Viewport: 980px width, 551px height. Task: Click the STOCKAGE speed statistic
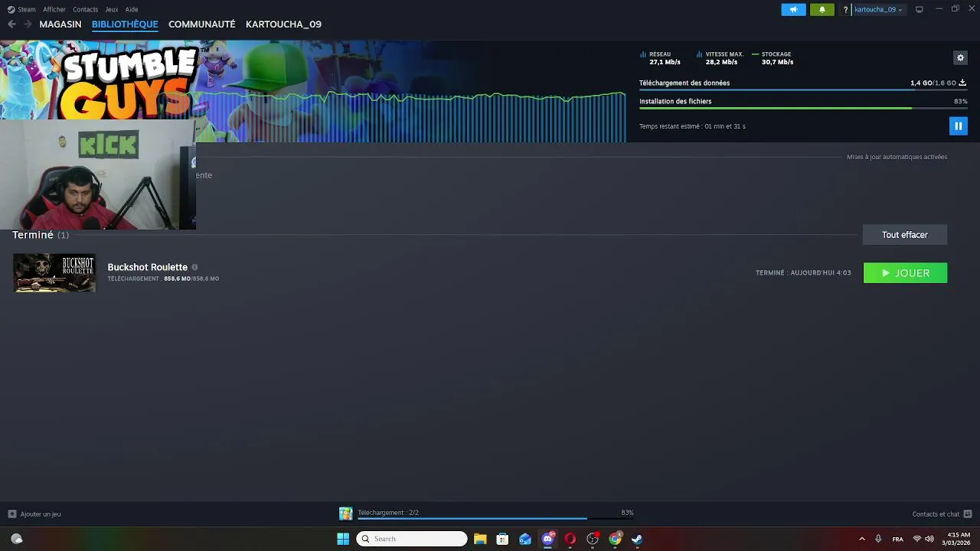click(773, 58)
